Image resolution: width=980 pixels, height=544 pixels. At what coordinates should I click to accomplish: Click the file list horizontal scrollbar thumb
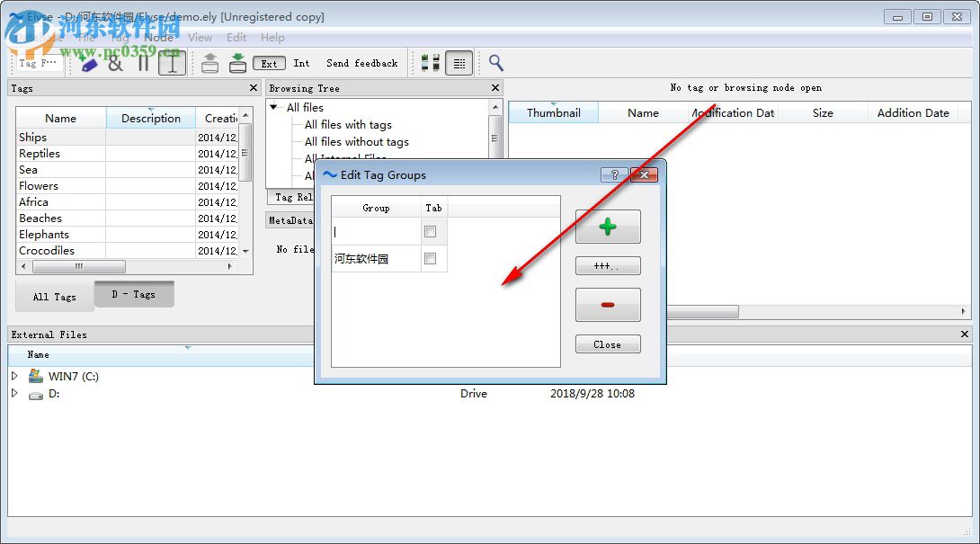click(702, 311)
